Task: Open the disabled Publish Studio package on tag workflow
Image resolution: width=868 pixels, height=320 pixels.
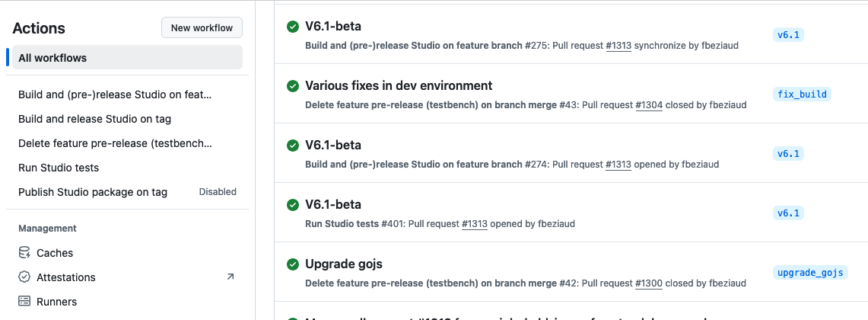Action: (93, 192)
